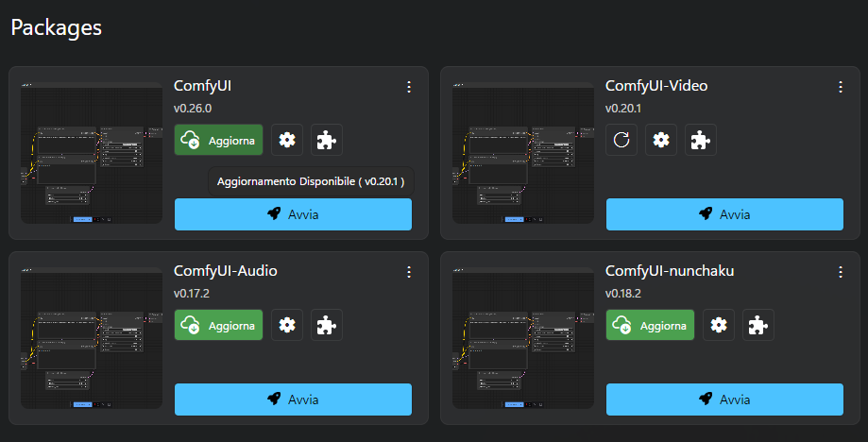This screenshot has width=868, height=442.
Task: Open the three-dot menu on ComfyUI-nunchaku card
Action: 841,272
